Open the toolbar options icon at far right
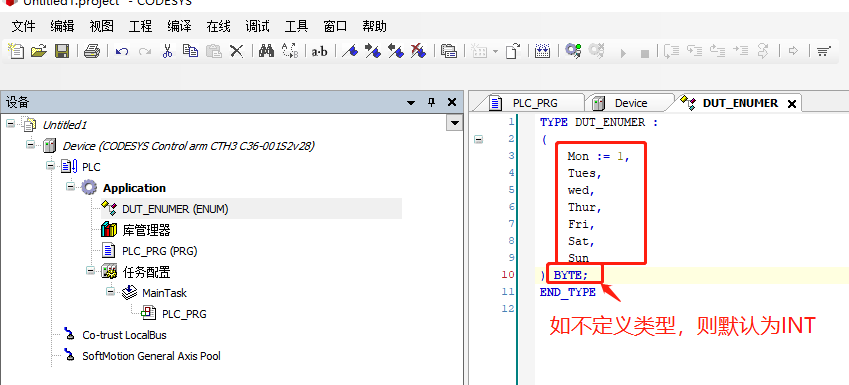Screen dimensions: 849x385 click(x=823, y=52)
